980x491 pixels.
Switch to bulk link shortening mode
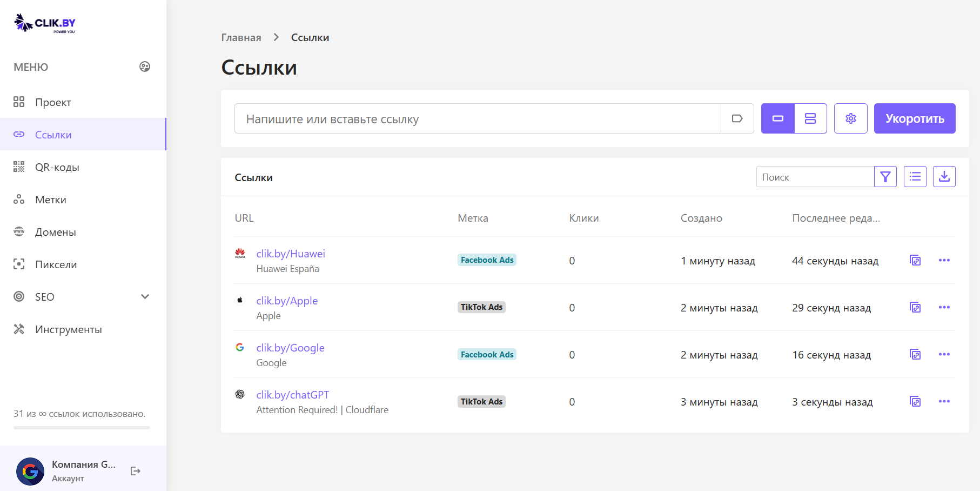[x=810, y=118]
